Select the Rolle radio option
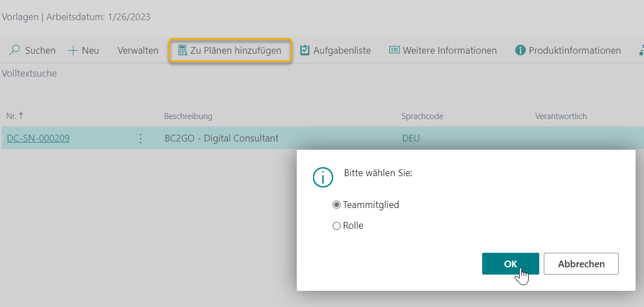Image resolution: width=644 pixels, height=307 pixels. pos(337,226)
